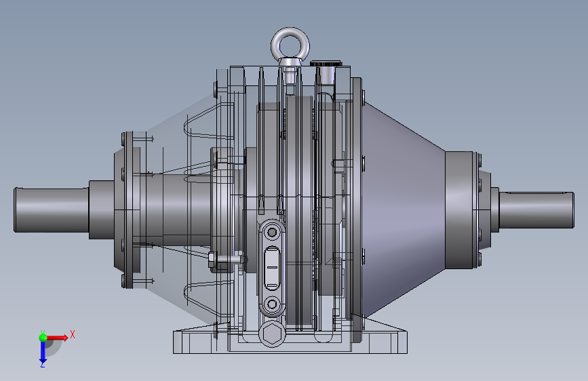Select the left hub collar next to shaft
The width and height of the screenshot is (588, 381).
click(x=101, y=209)
